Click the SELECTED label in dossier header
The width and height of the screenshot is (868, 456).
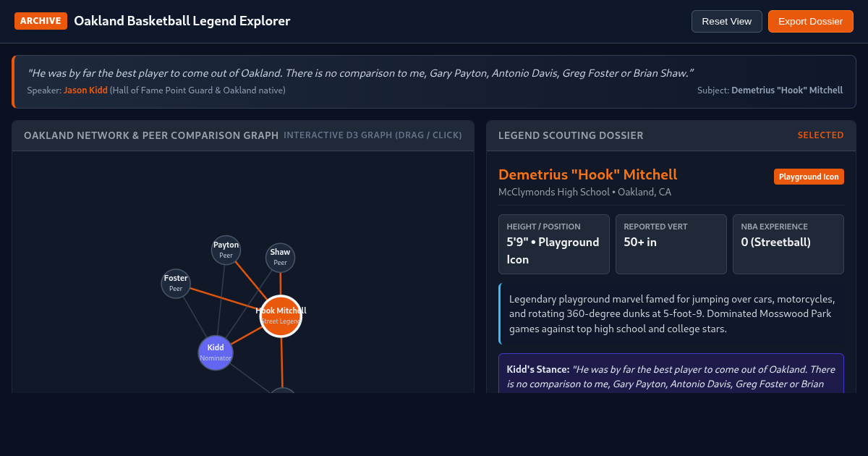(x=820, y=135)
